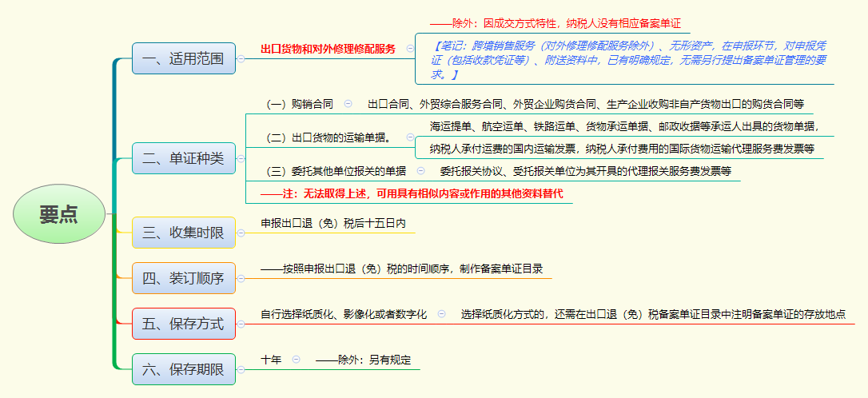Select the 二、单证种类 topic node
The width and height of the screenshot is (868, 398).
pyautogui.click(x=184, y=158)
